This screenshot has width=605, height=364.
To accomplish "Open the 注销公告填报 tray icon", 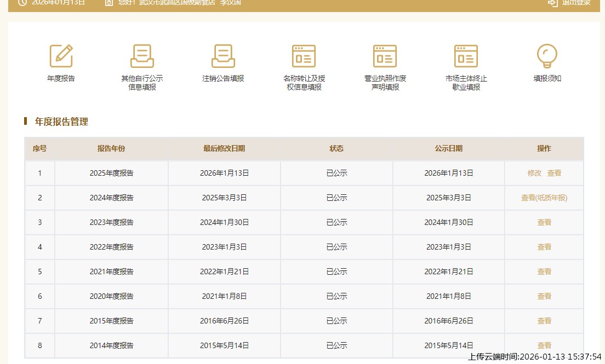I will (223, 56).
